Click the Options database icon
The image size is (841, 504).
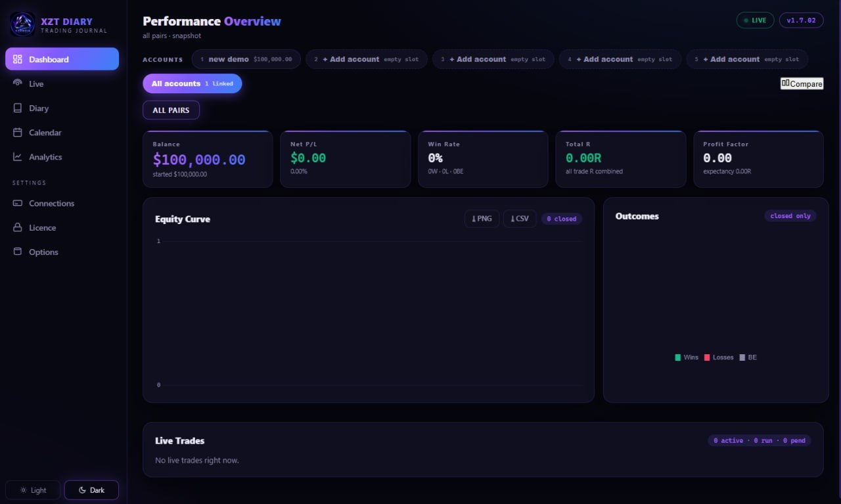(x=18, y=252)
